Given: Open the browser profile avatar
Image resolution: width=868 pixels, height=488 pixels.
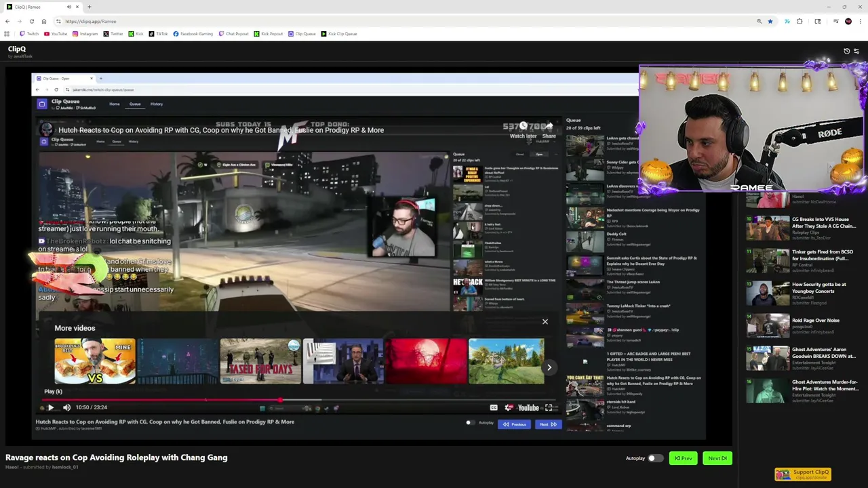Looking at the screenshot, I should 848,21.
